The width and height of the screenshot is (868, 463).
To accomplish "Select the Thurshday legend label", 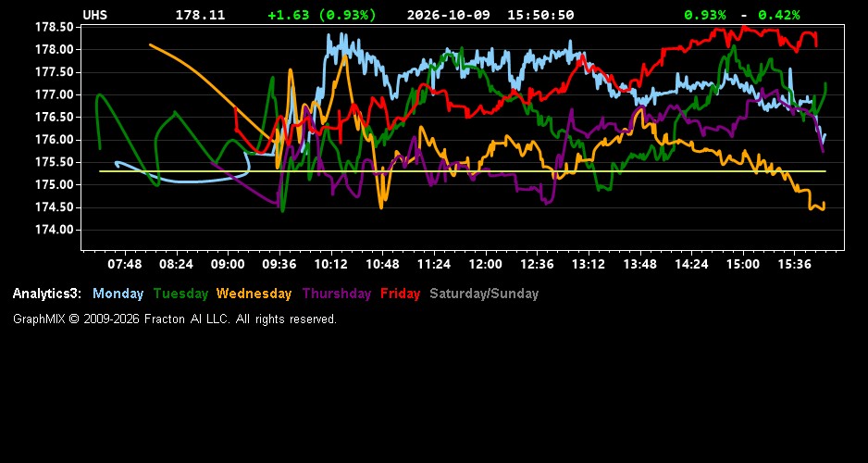I will coord(337,294).
